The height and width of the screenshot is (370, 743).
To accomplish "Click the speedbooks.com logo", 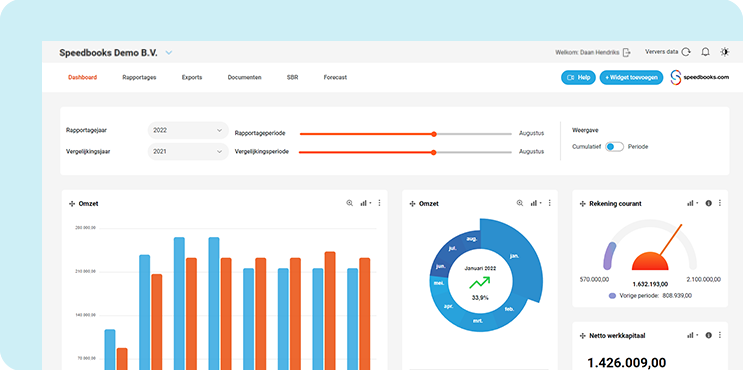I will coord(699,77).
